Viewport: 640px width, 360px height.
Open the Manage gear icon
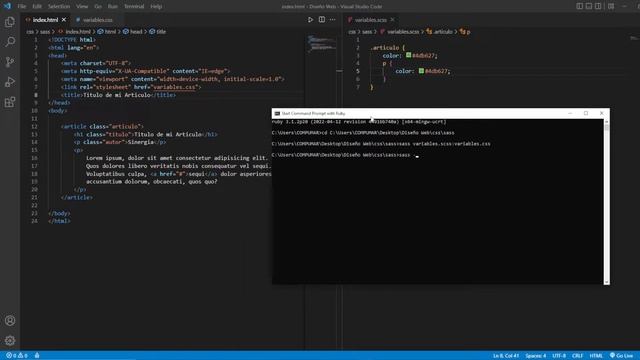(x=10, y=340)
